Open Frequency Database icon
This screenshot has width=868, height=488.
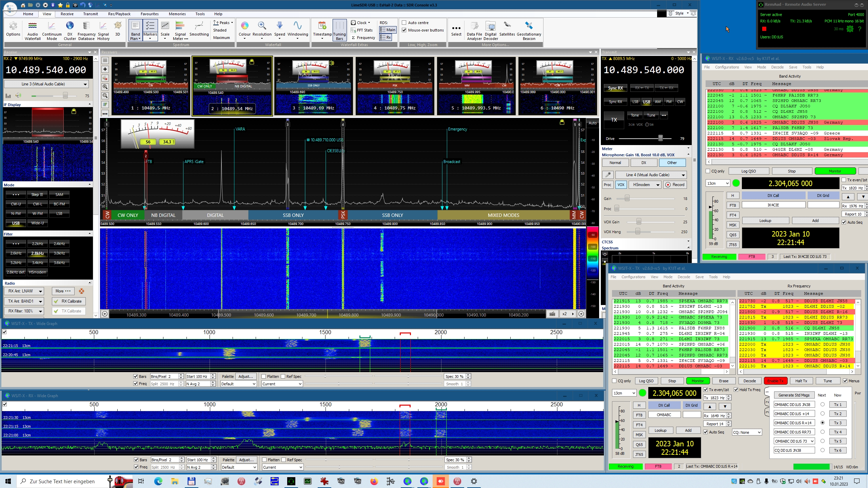click(86, 30)
